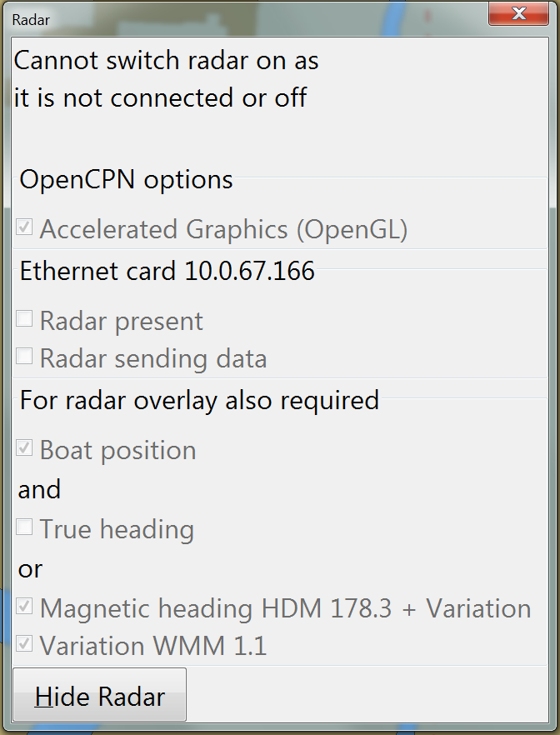Click the Radar window title text
The image size is (560, 735).
(x=31, y=20)
